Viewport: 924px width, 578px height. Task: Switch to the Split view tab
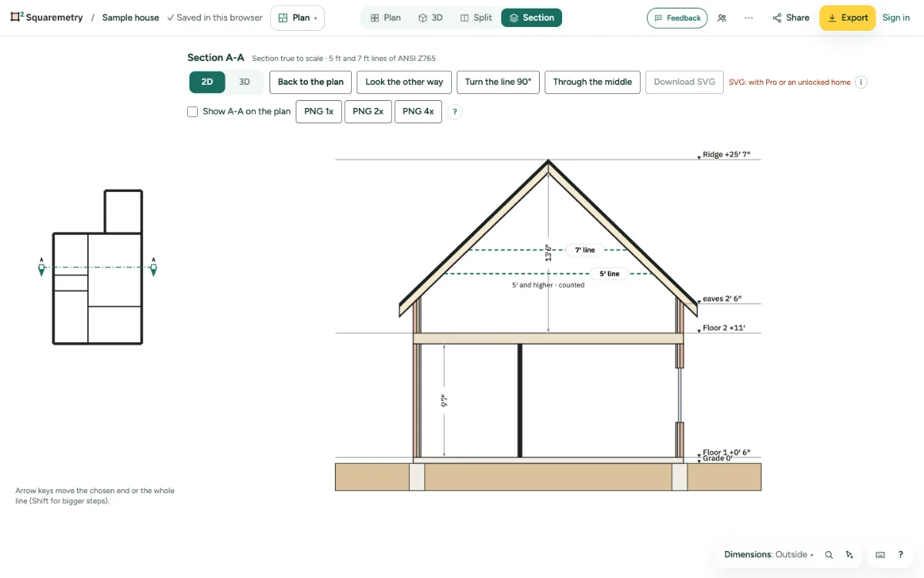[x=476, y=18]
